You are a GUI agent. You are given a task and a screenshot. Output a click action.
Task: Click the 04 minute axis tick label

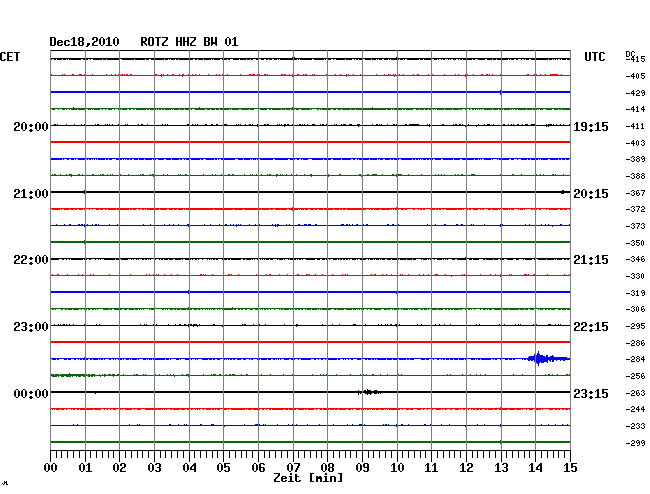[189, 468]
